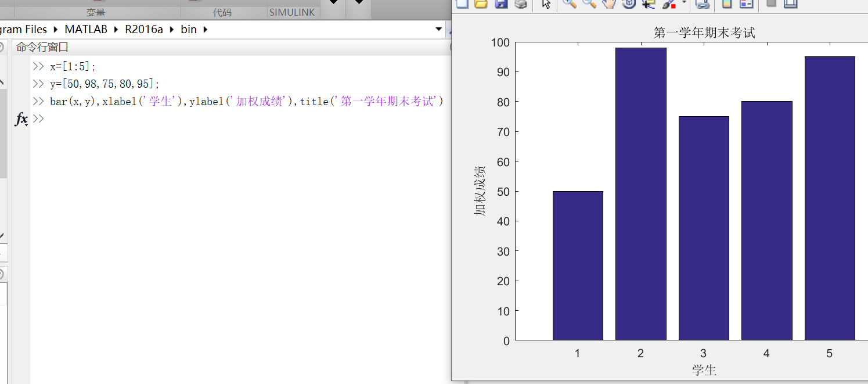
Task: Save the figure with the floppy icon
Action: pos(501,3)
